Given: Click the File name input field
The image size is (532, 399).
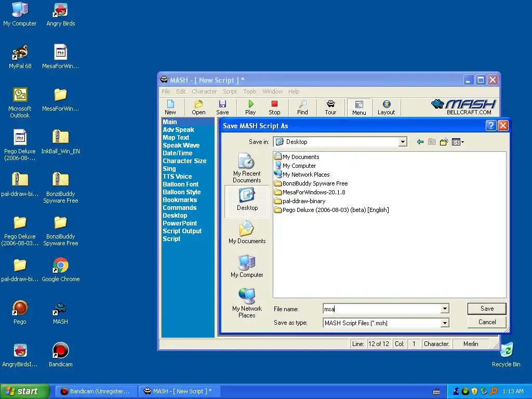Looking at the screenshot, I should coord(382,309).
